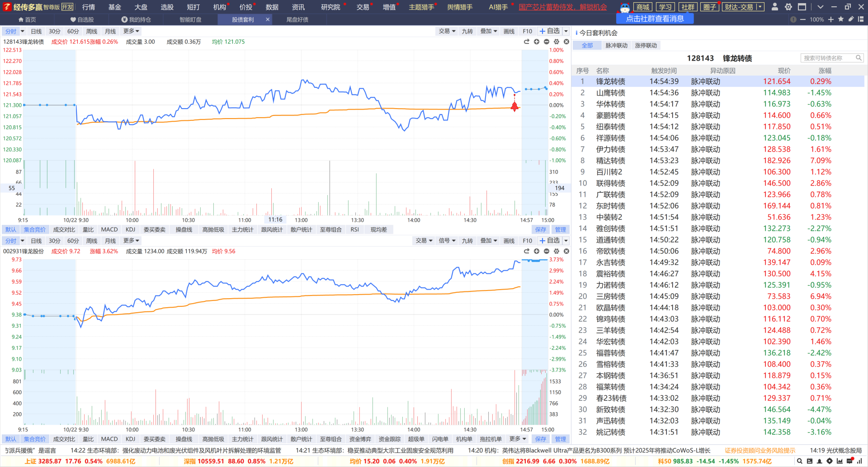Close the 锋龙转债 chart with X icon
868x467 pixels.
(566, 42)
